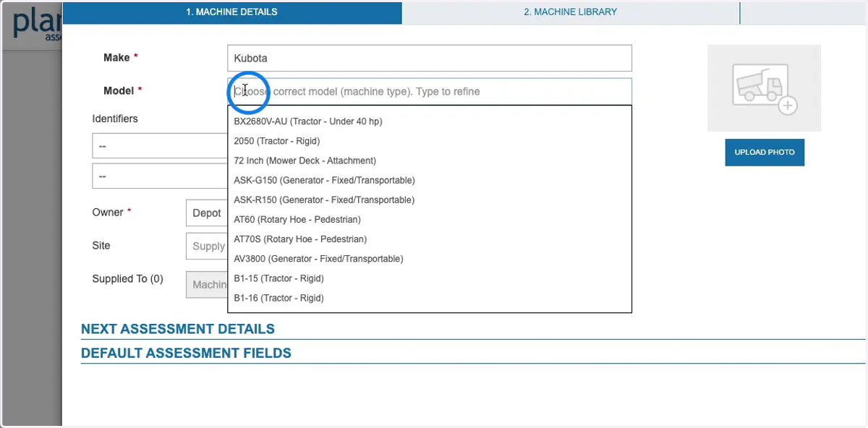Click the truck photo placeholder image
The width and height of the screenshot is (868, 428).
tap(764, 87)
